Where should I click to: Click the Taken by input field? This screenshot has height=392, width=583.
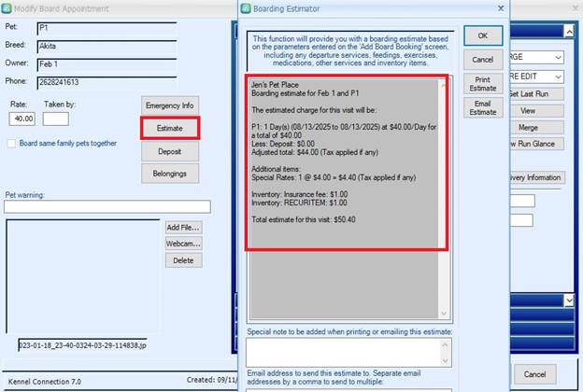pyautogui.click(x=56, y=119)
